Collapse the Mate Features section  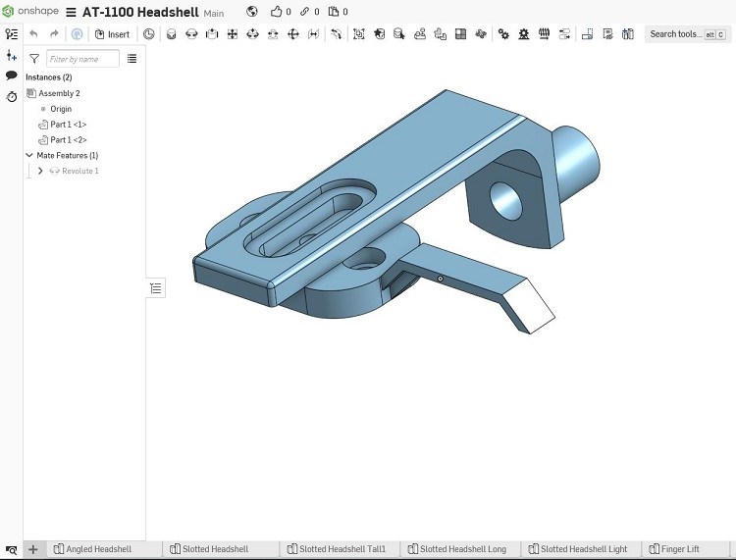click(29, 155)
